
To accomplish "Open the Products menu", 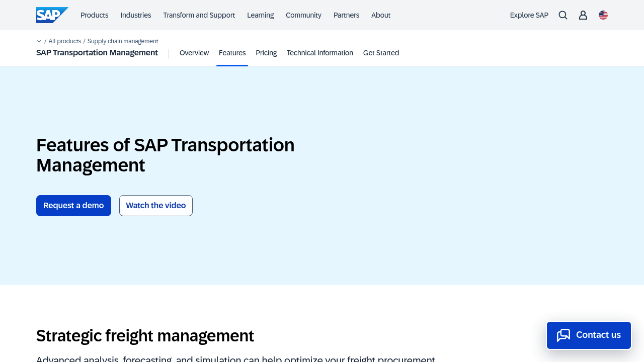I will [95, 15].
